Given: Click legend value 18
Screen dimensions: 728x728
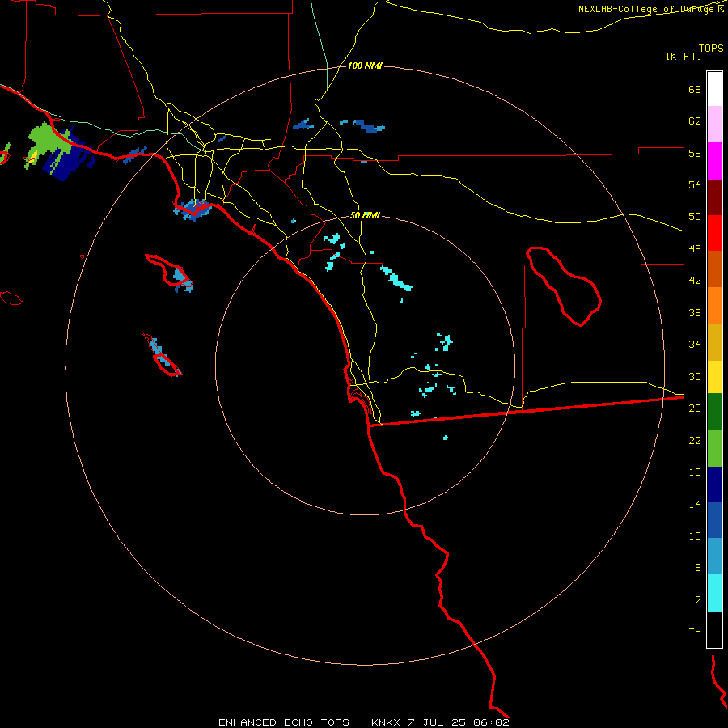Looking at the screenshot, I should click(695, 472).
